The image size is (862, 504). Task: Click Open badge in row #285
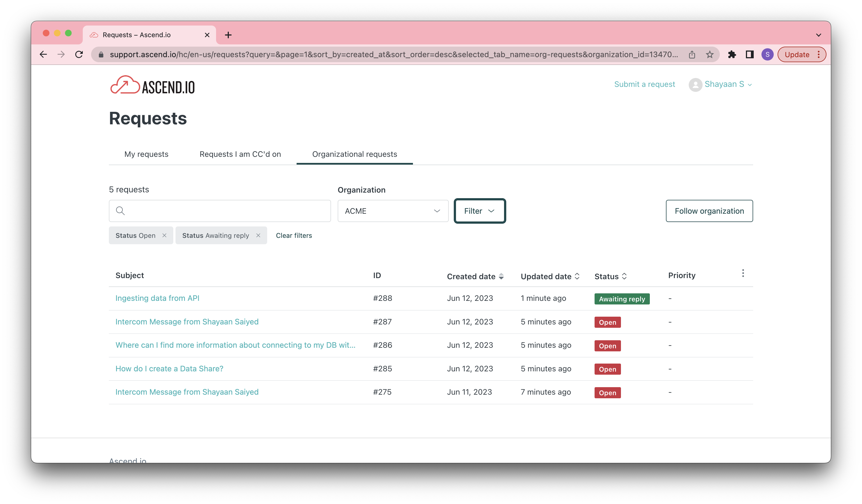pos(607,369)
